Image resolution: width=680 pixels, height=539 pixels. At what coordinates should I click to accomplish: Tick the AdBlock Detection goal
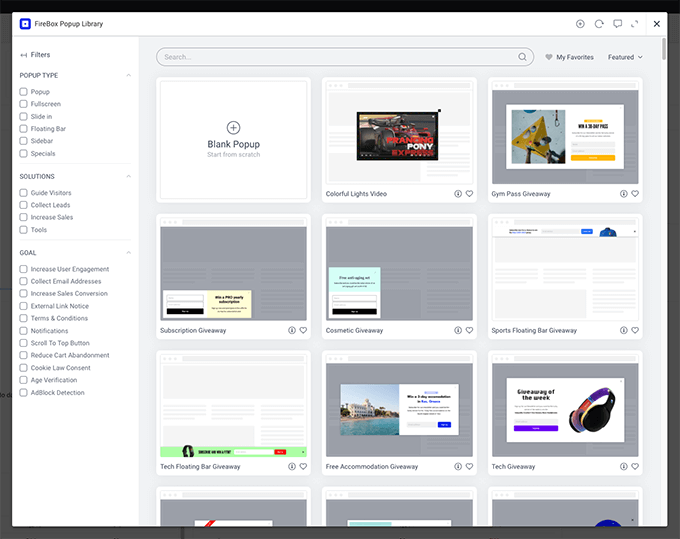[23, 393]
